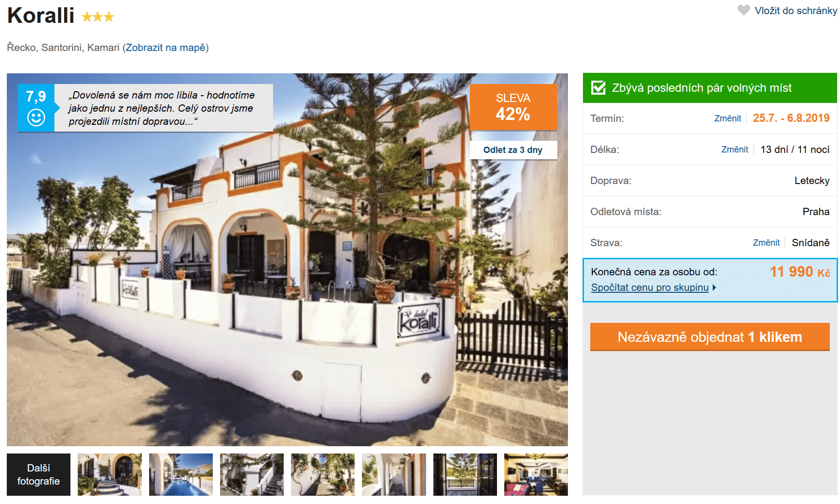840x504 pixels.
Task: Click the arrow next to Spočítat cenu pro skupinu
Action: click(x=714, y=287)
